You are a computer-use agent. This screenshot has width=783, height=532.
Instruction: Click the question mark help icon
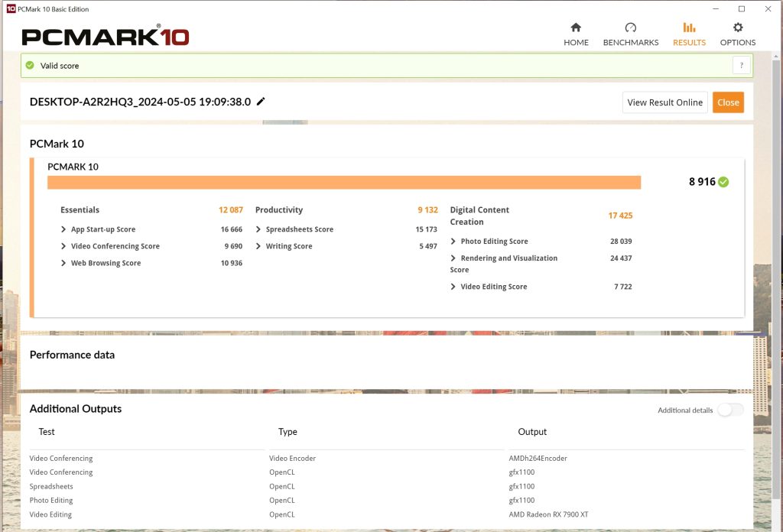click(x=742, y=66)
